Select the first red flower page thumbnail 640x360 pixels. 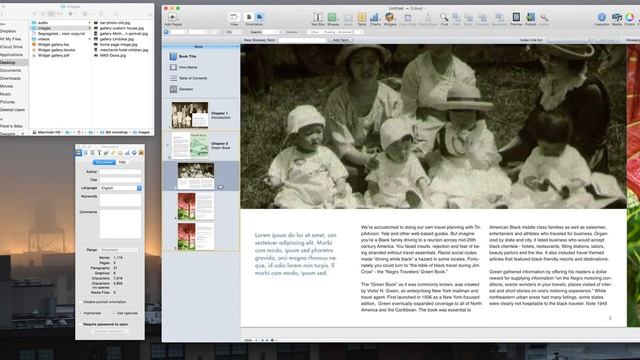tap(196, 207)
